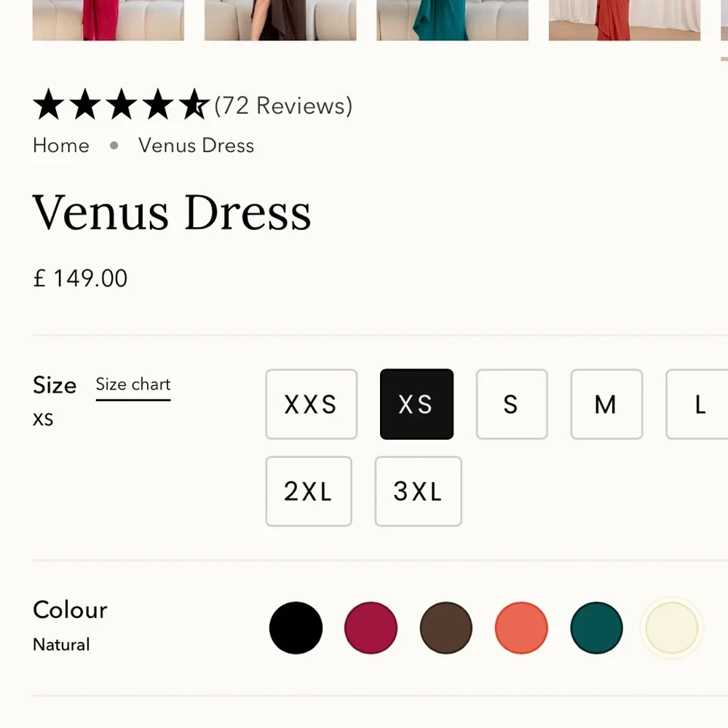View the 72 Reviews

tap(282, 106)
